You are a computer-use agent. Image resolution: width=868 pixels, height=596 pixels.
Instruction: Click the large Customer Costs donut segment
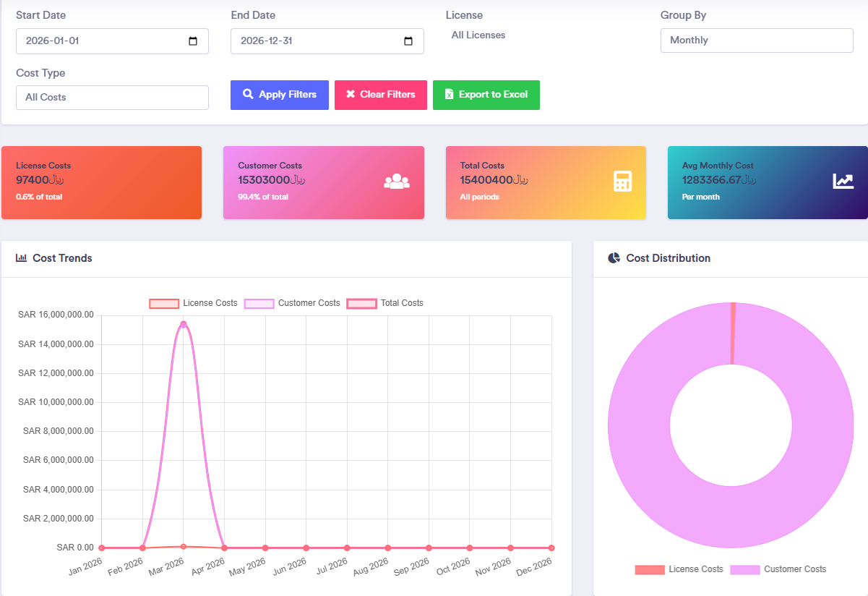pyautogui.click(x=731, y=517)
